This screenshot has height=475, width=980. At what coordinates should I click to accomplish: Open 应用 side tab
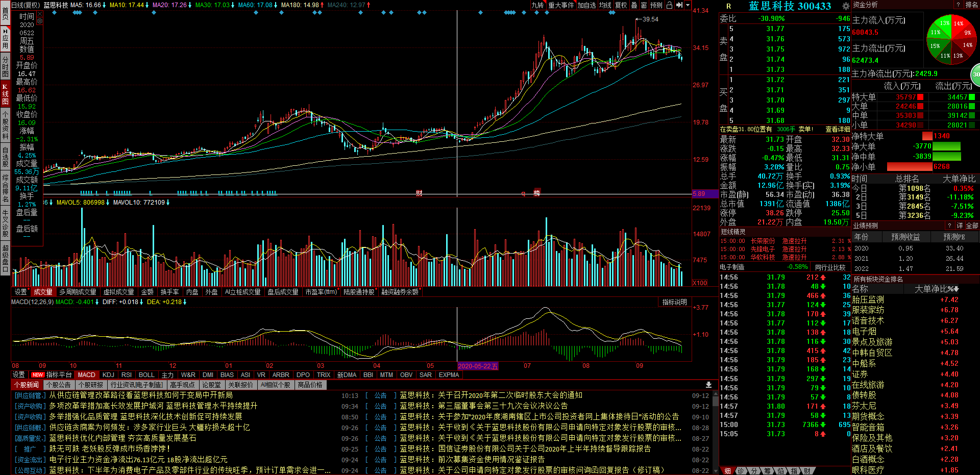pos(5,38)
